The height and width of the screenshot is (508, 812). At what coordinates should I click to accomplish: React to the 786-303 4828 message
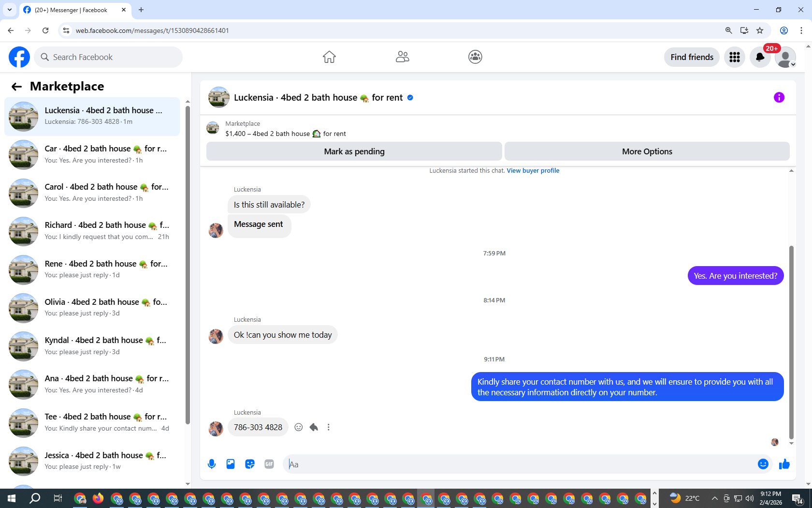click(x=299, y=427)
